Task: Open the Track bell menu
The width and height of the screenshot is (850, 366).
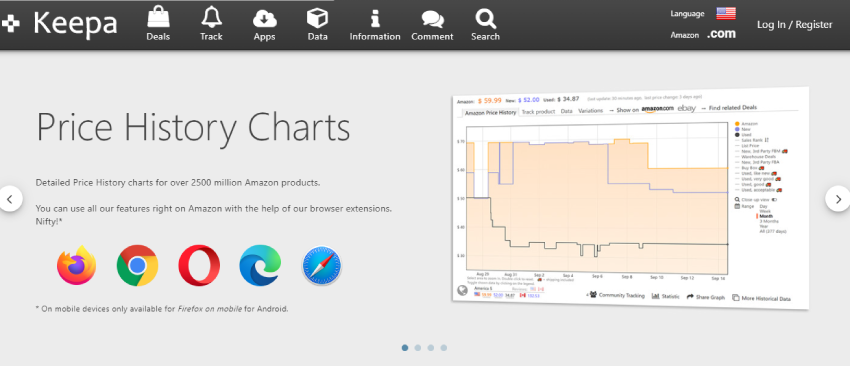Action: pyautogui.click(x=211, y=24)
